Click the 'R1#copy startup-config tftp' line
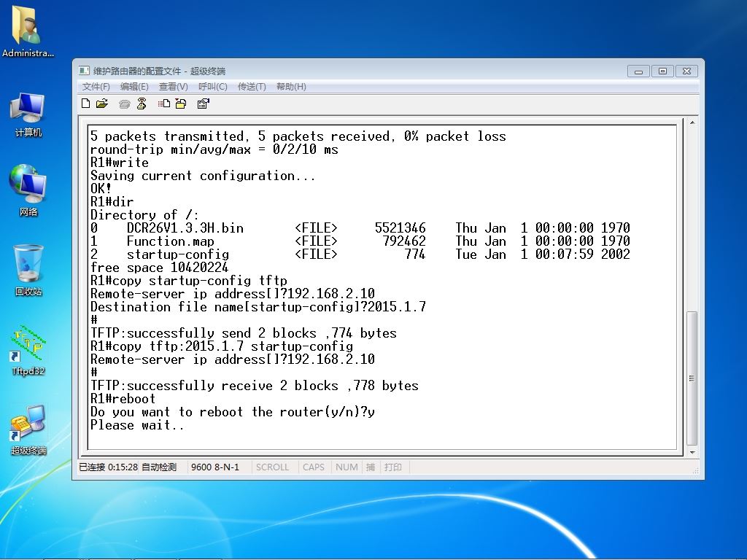 [189, 281]
